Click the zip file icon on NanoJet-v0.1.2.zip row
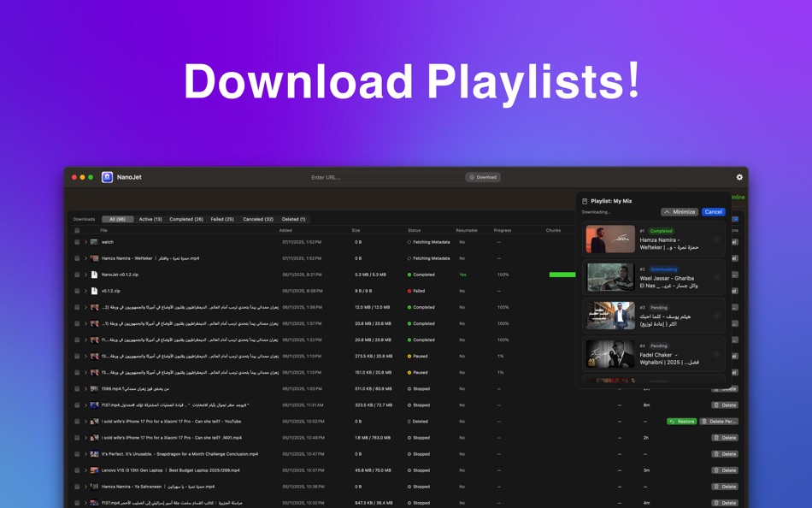Image resolution: width=812 pixels, height=508 pixels. coord(94,275)
